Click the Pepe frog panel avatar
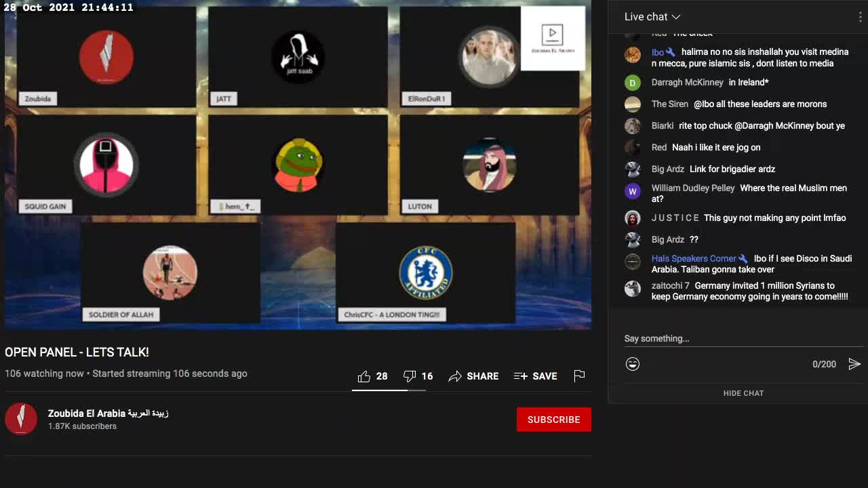868x488 pixels. tap(298, 165)
